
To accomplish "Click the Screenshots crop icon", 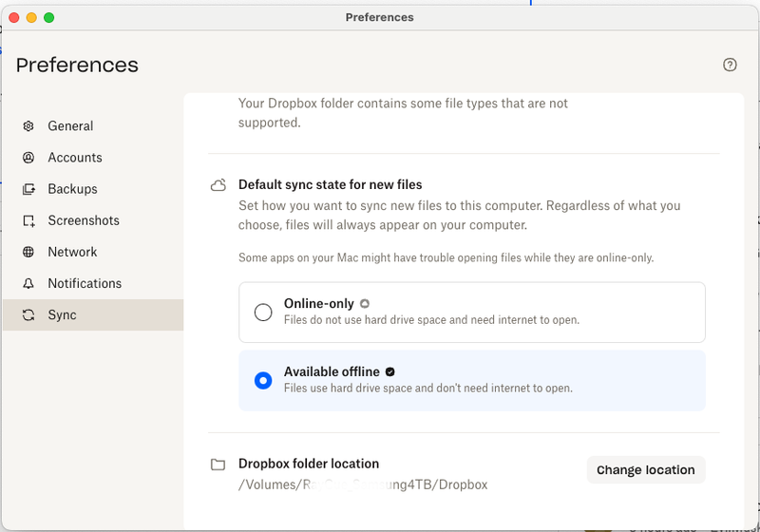I will tap(28, 220).
